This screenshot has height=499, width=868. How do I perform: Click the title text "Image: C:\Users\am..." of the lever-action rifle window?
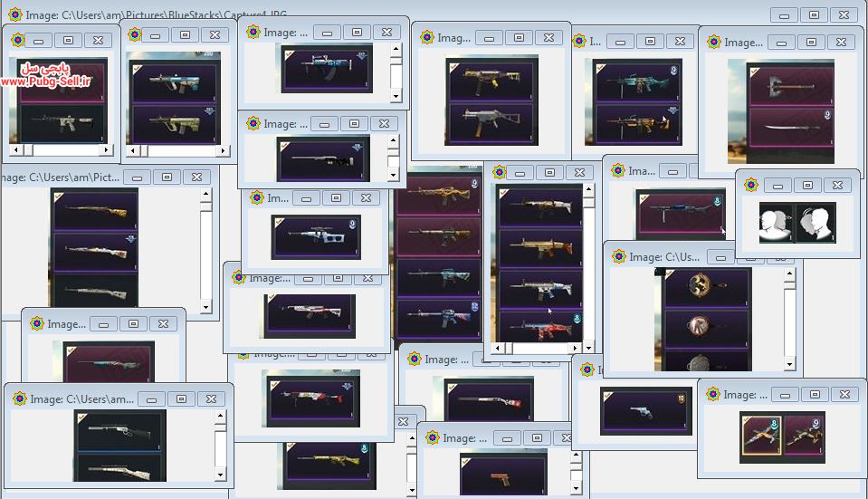tap(82, 398)
